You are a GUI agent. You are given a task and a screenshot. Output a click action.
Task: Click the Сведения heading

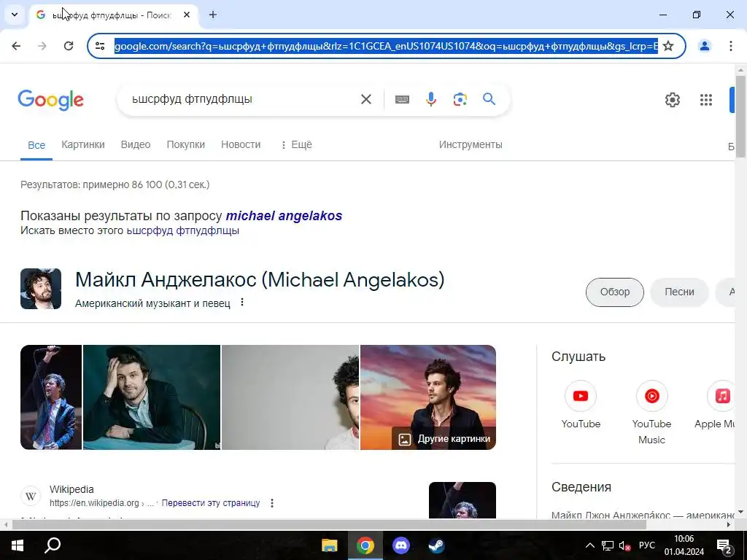tap(581, 487)
